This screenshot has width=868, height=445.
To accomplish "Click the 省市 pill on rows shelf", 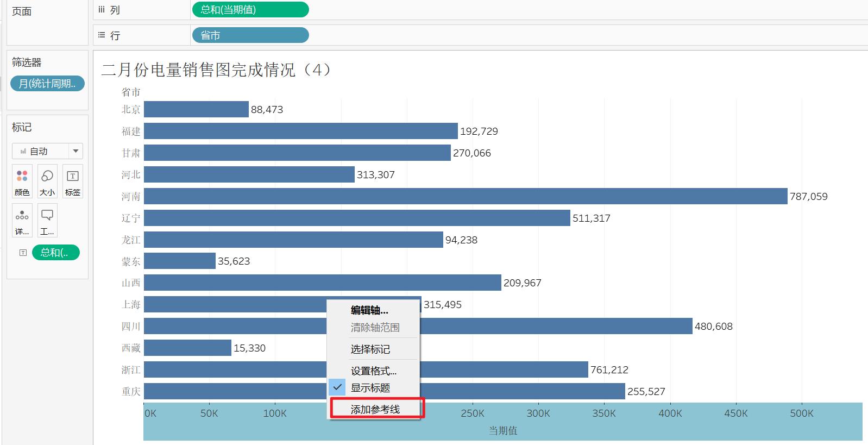I will [250, 35].
